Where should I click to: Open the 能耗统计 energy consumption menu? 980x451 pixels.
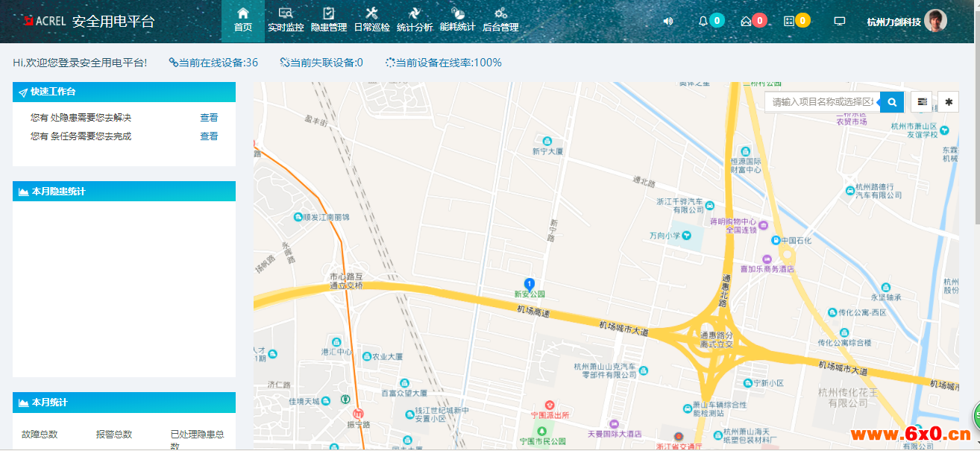coord(458,21)
